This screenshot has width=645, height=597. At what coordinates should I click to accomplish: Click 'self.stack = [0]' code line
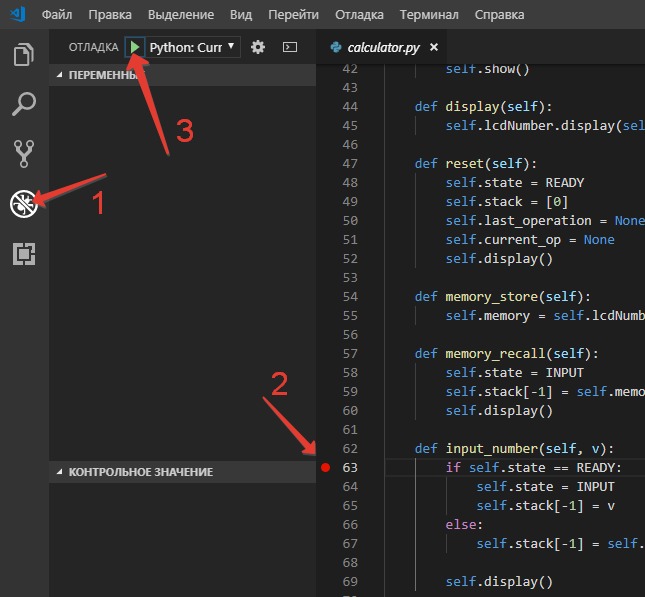[507, 202]
